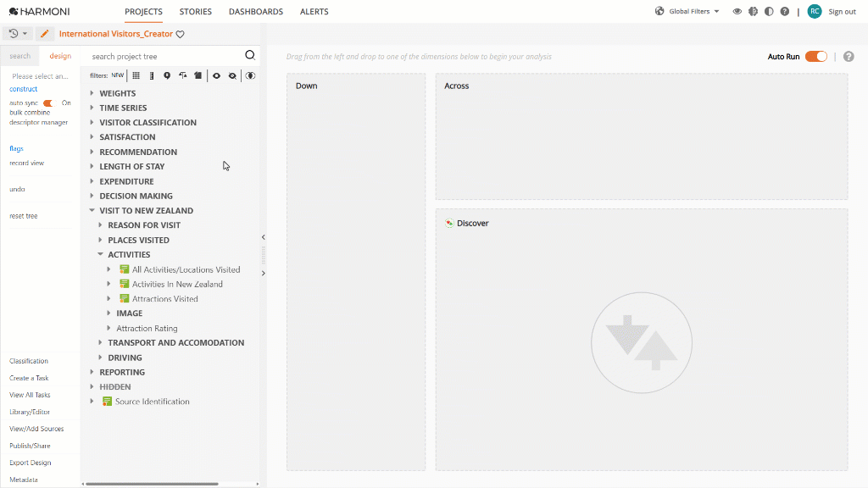Viewport: 868px width, 488px height.
Task: Click help icon beside Auto Run
Action: point(849,57)
